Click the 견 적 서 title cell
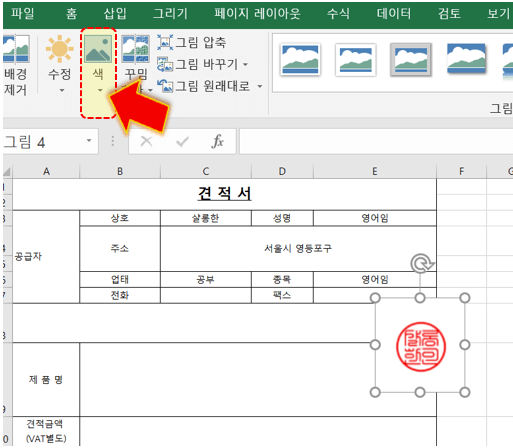513x448 pixels. pyautogui.click(x=224, y=194)
